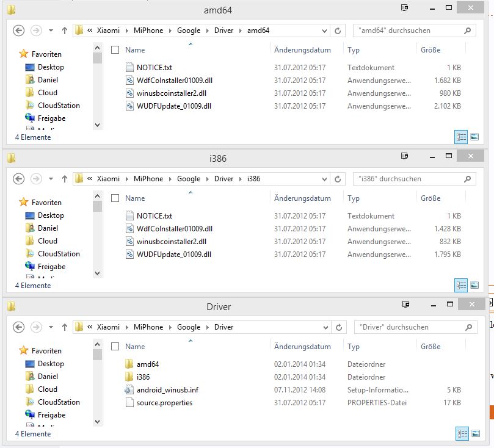Image resolution: width=494 pixels, height=448 pixels.
Task: Select WUDFUpdate_01009.dll in i386 window
Action: tap(174, 255)
